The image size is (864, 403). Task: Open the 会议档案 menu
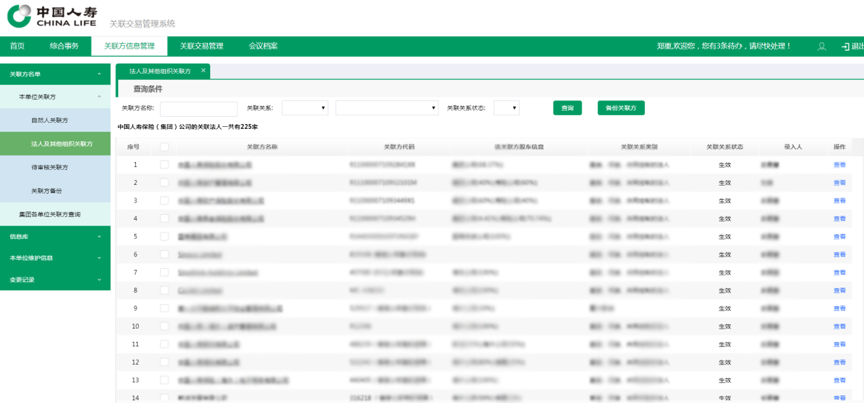coord(263,46)
